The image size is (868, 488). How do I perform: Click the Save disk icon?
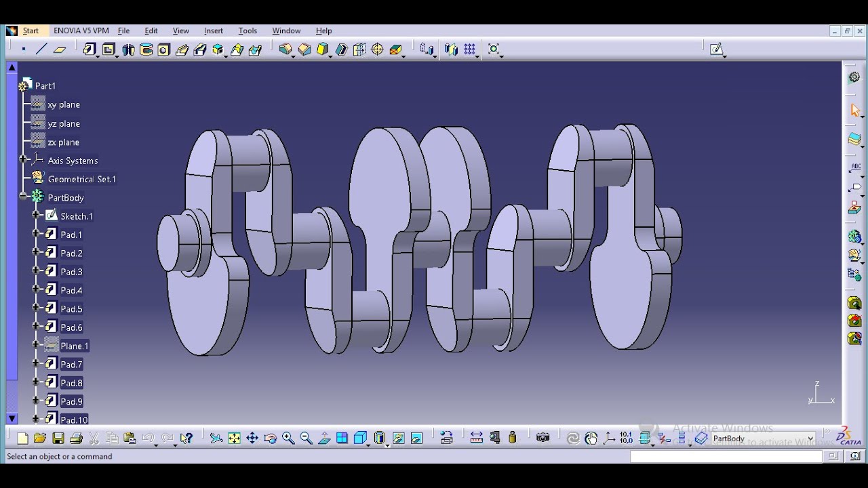pos(58,439)
